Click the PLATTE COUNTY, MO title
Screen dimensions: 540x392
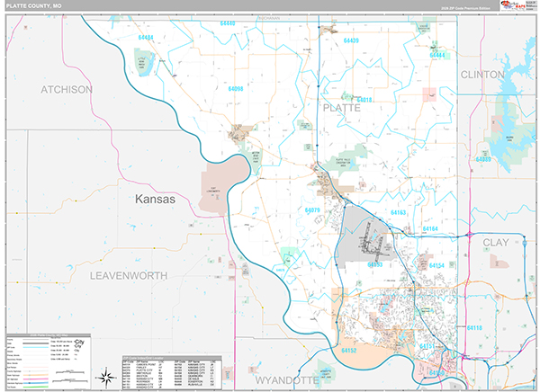tap(34, 6)
